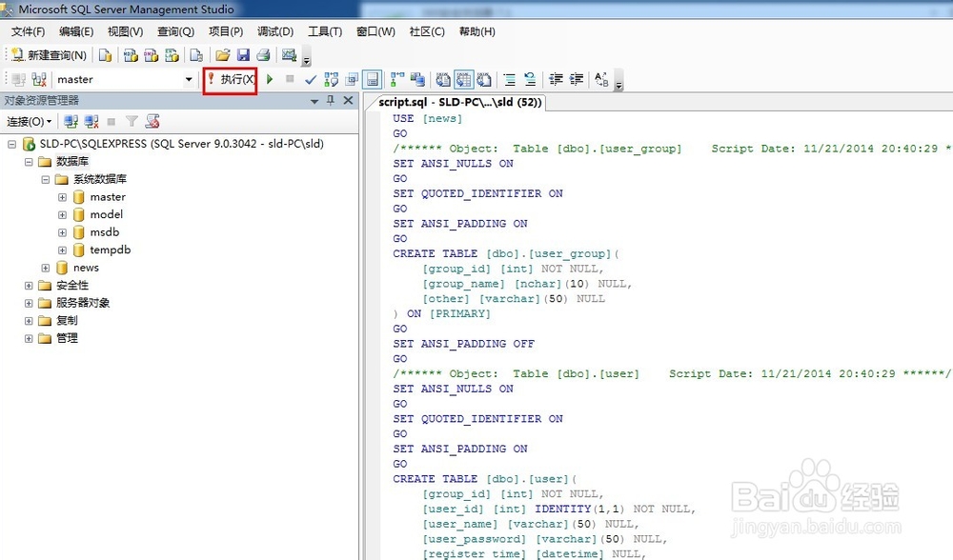The height and width of the screenshot is (560, 953).
Task: Open a file with the folder icon
Action: pyautogui.click(x=222, y=55)
